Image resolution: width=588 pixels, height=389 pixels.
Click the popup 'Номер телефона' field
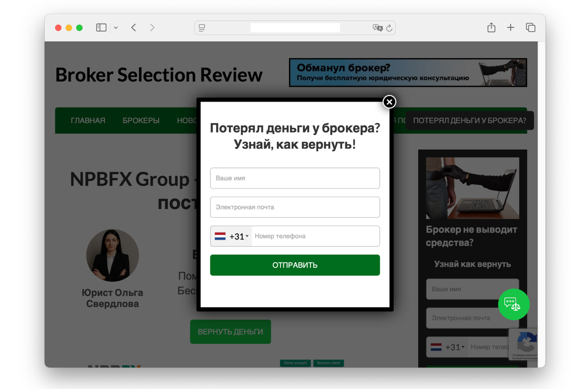click(x=315, y=236)
